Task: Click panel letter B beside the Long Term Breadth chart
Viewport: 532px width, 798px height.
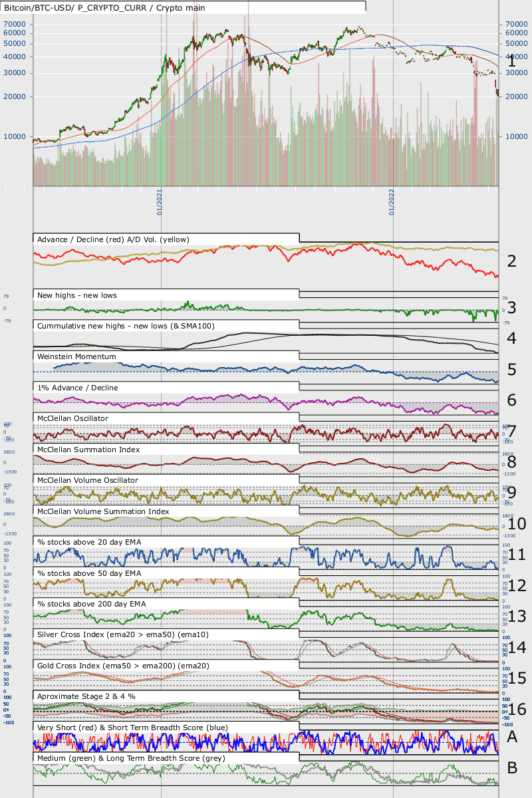Action: pyautogui.click(x=512, y=767)
